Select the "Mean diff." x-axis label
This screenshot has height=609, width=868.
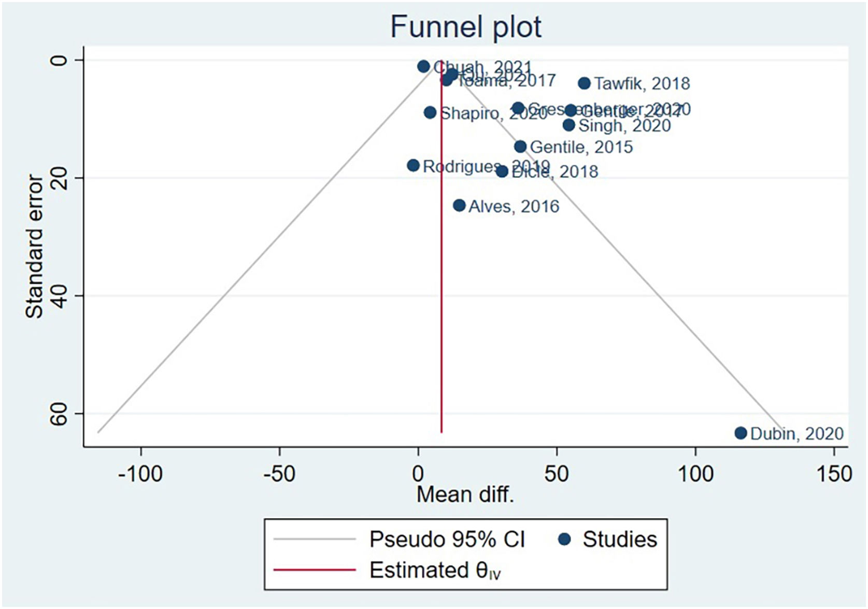tap(465, 495)
